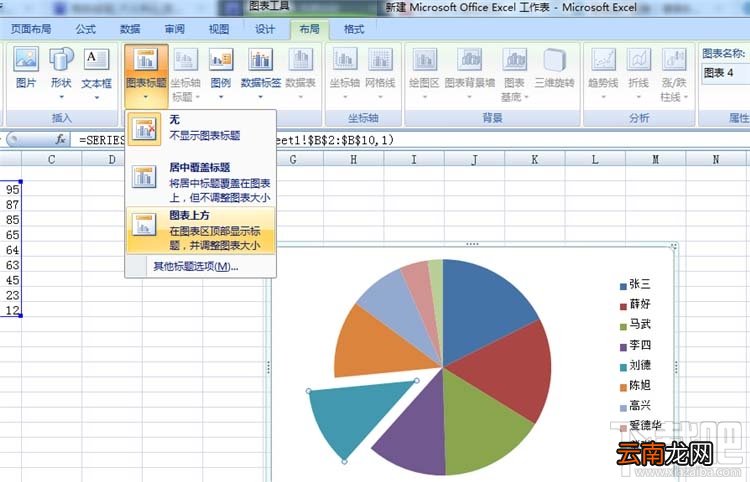Viewport: 750px width, 482px height.
Task: Choose 居中覆盖标题 overlay title option
Action: tap(201, 182)
